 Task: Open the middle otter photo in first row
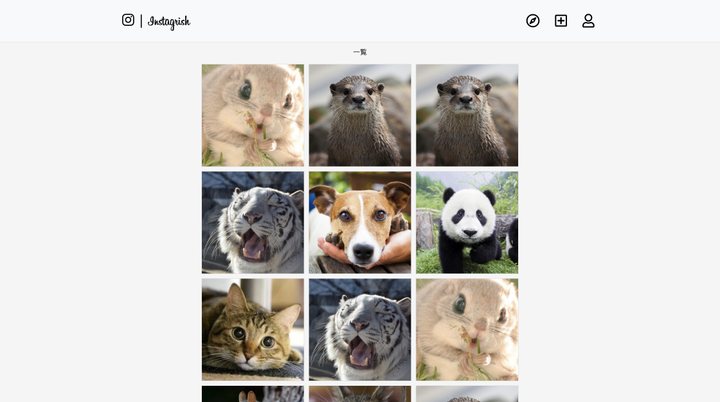pyautogui.click(x=360, y=115)
